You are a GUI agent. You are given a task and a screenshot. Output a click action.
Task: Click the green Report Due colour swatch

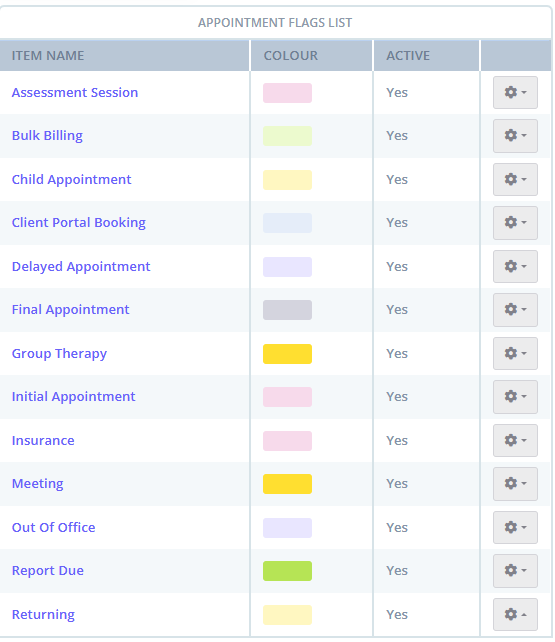[x=287, y=571]
